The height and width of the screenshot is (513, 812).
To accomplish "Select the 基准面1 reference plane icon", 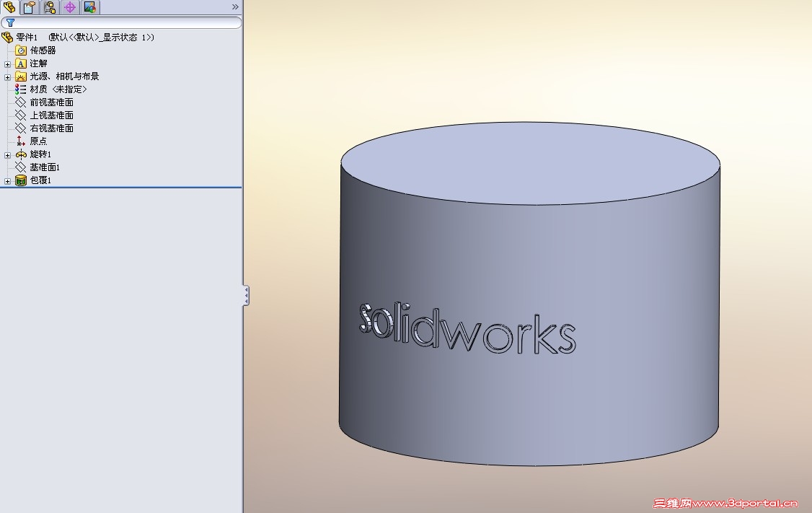I will (20, 167).
